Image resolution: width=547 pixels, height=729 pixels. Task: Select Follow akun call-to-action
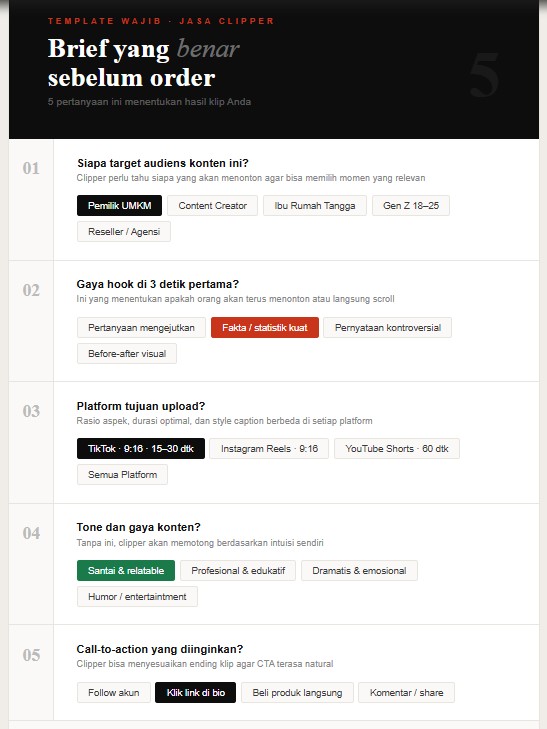point(114,692)
